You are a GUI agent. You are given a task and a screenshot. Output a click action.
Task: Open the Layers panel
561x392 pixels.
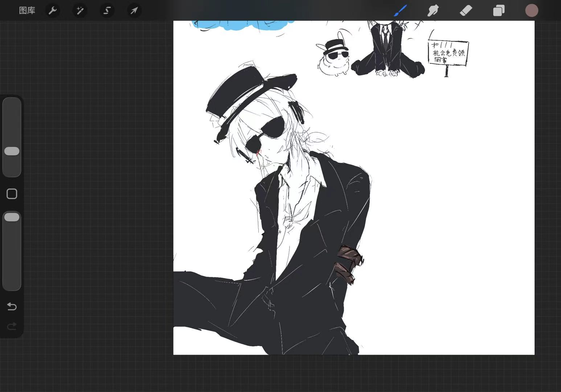click(499, 11)
